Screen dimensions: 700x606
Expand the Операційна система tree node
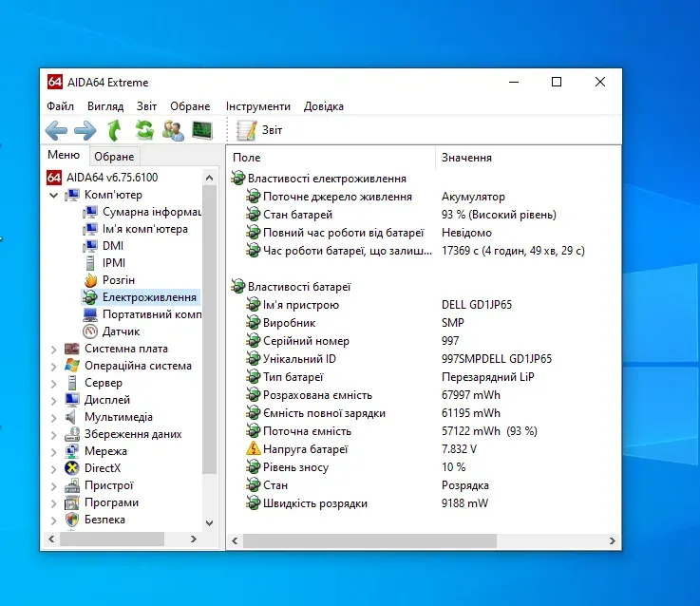[53, 367]
